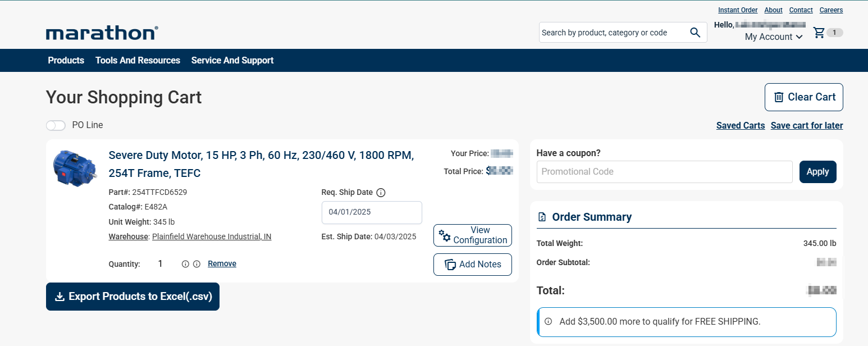Viewport: 868px width, 346px height.
Task: Open the Products menu
Action: click(x=66, y=61)
